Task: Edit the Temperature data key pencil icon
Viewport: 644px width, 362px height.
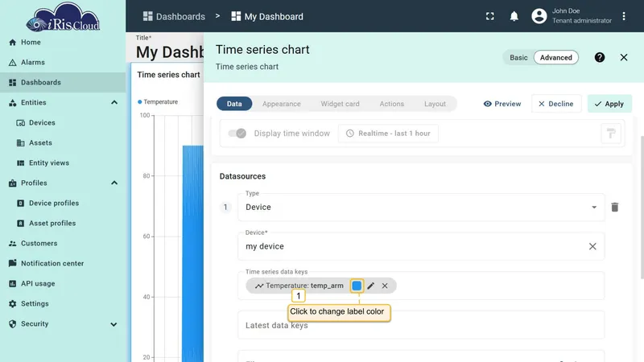Action: tap(371, 286)
